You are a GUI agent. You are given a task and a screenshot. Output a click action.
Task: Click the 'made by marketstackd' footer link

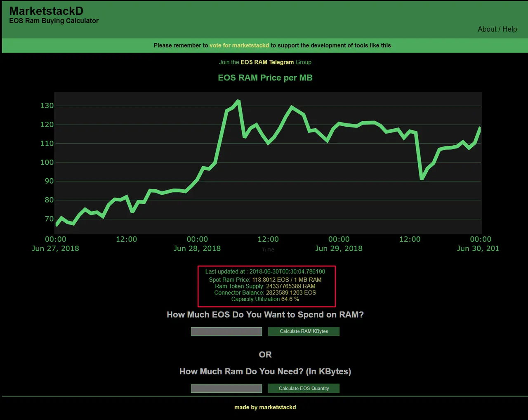tap(265, 407)
